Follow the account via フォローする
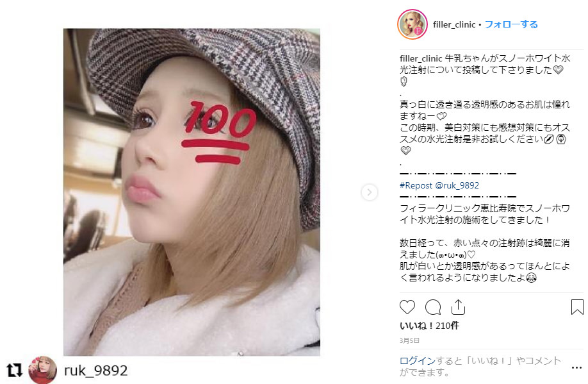Screen dimensions: 588x384 click(511, 24)
